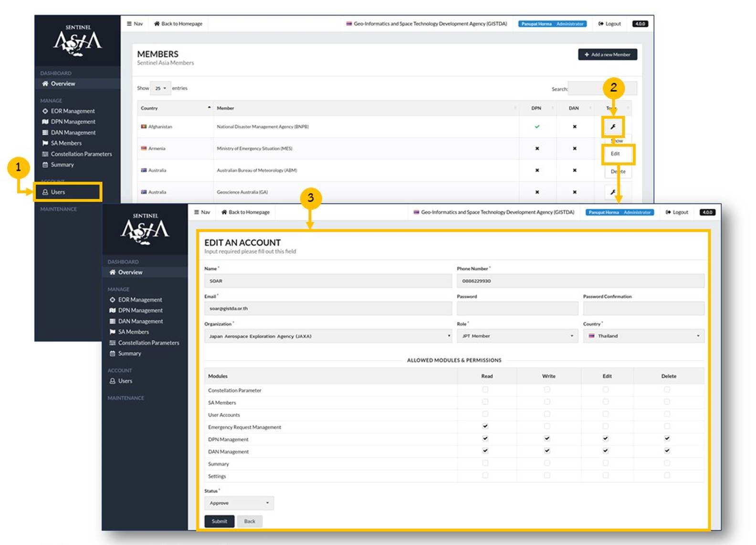Click the wrench icon for Geoscience Australia row
This screenshot has width=756, height=545.
click(613, 192)
